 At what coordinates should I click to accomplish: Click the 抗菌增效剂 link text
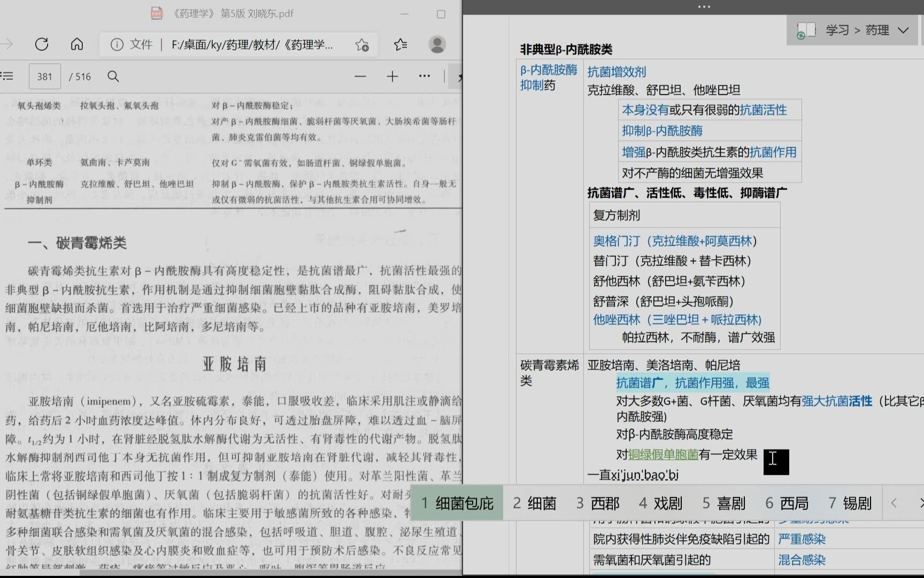point(617,72)
